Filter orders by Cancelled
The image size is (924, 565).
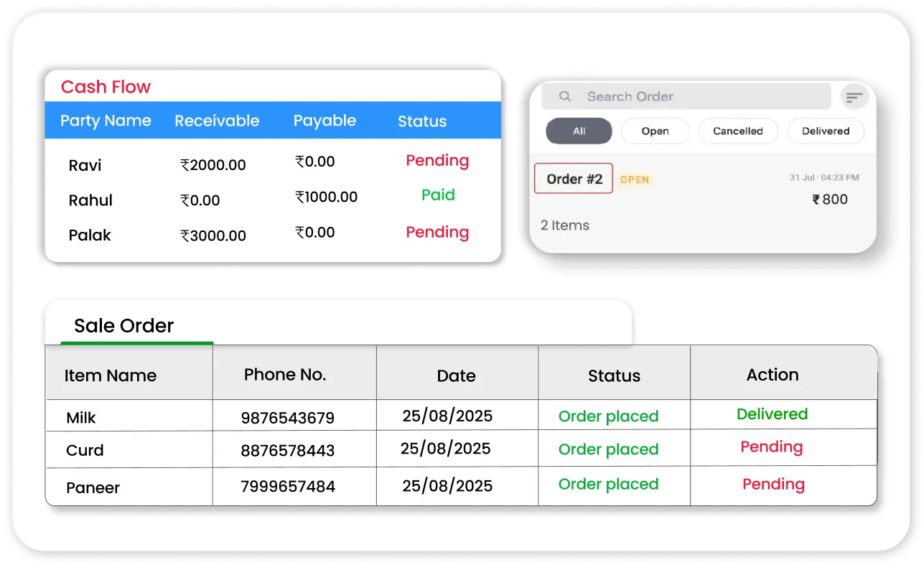pos(737,131)
